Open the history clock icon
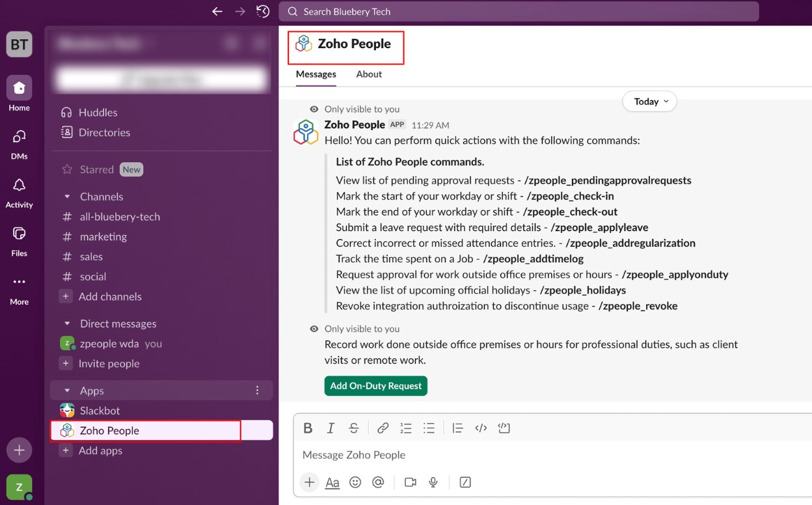This screenshot has height=505, width=812. 263,12
